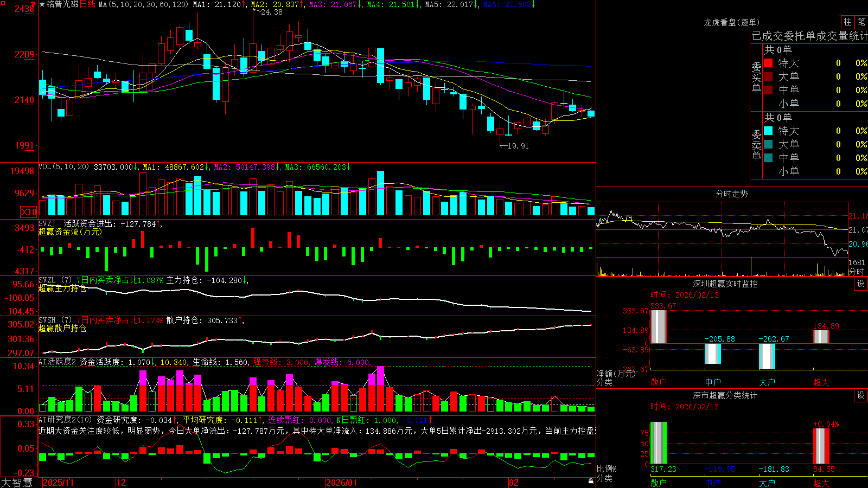Viewport: 868px width, 488px height.
Task: Click the 317.23 value in 深市超赢分类统计
Action: [x=663, y=469]
